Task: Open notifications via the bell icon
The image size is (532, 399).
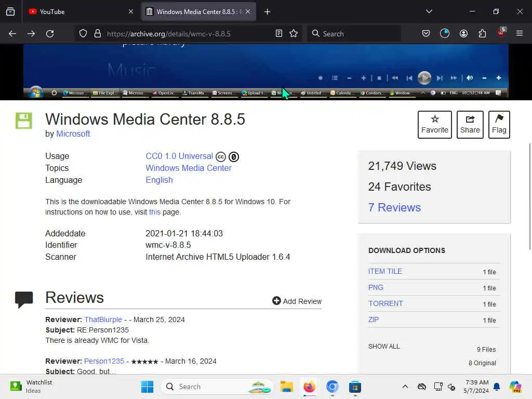Action: (497, 387)
